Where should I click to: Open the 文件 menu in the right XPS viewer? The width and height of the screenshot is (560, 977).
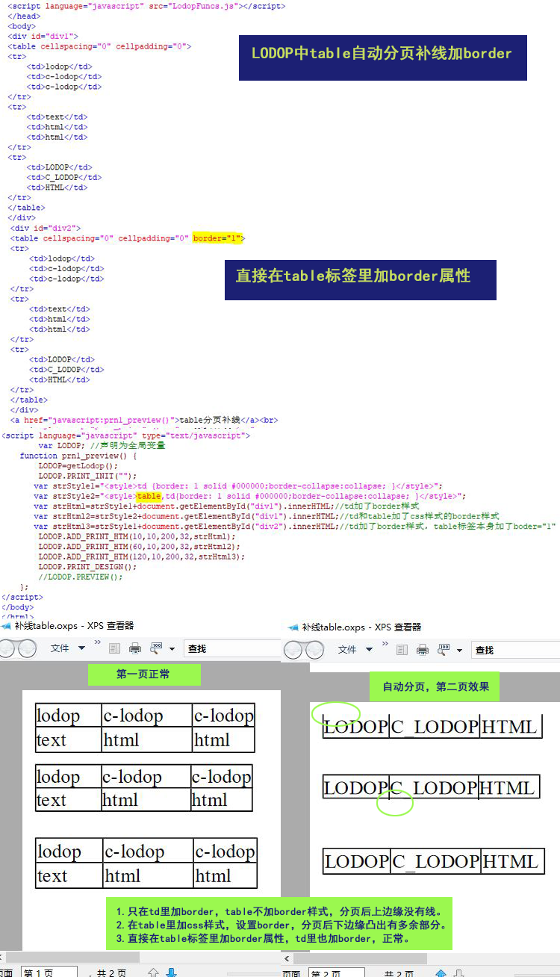pyautogui.click(x=347, y=650)
